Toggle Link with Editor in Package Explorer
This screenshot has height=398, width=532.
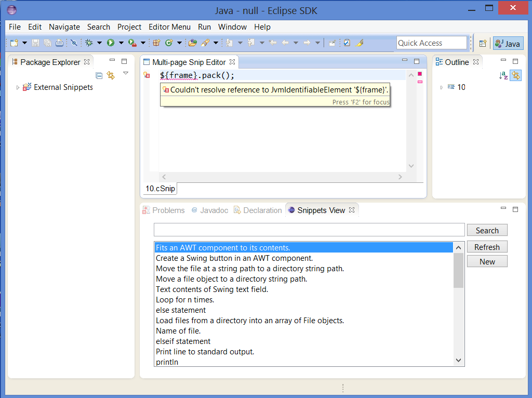coord(111,75)
